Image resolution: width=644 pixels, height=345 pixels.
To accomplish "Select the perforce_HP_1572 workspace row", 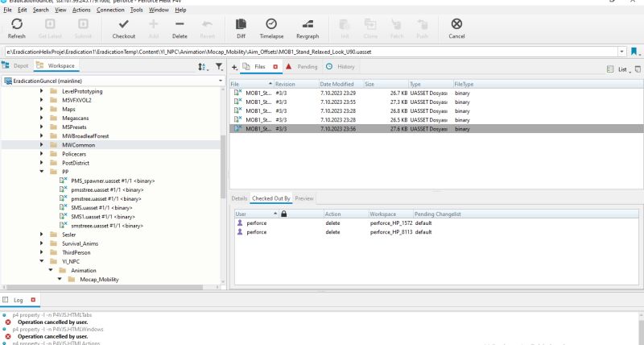I will click(436, 222).
